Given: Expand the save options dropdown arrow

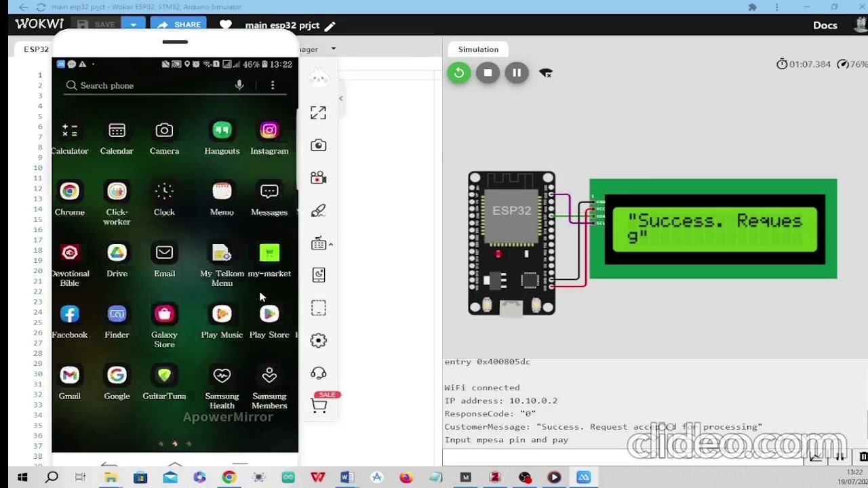Looking at the screenshot, I should click(133, 24).
